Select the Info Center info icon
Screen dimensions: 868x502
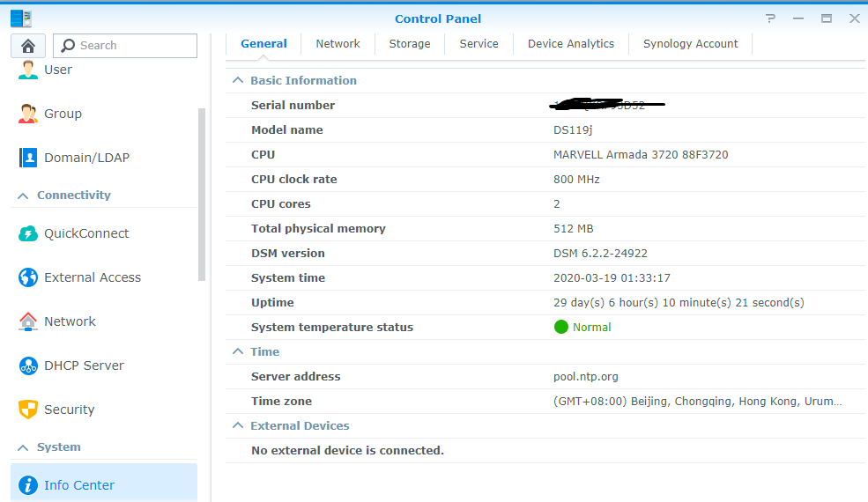pos(27,485)
